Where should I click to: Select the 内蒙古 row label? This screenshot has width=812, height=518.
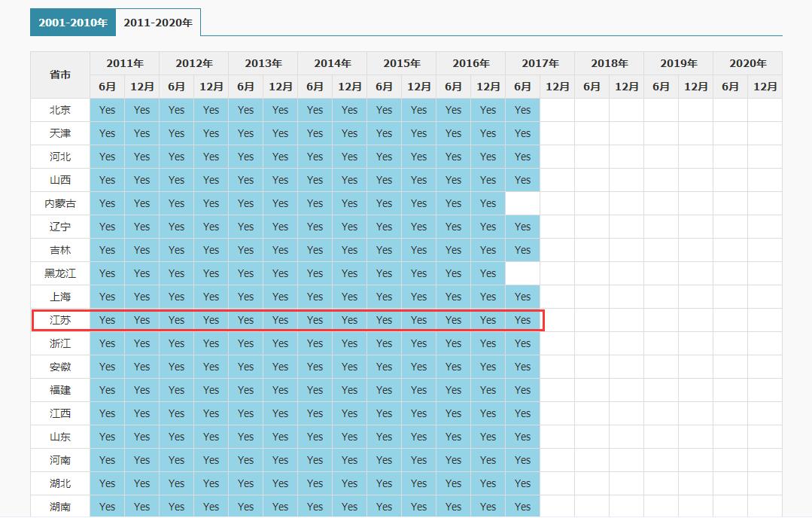(60, 203)
